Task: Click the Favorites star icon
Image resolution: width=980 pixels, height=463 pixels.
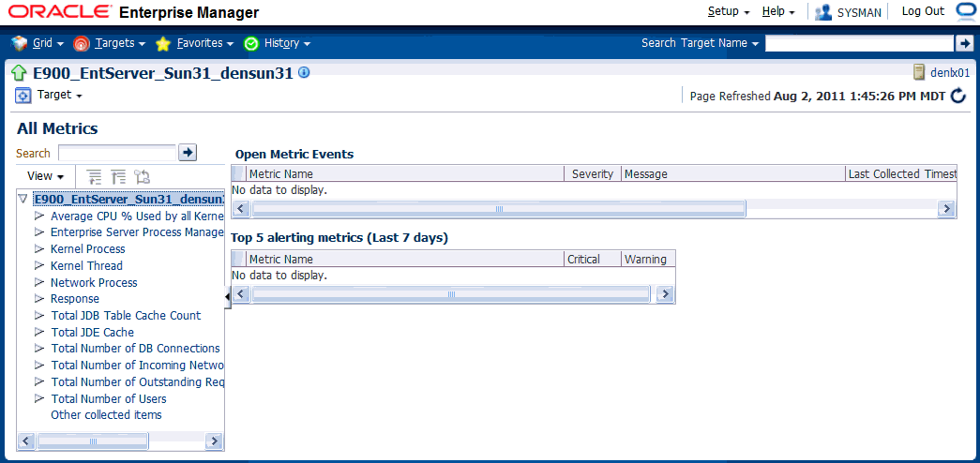Action: pos(163,44)
